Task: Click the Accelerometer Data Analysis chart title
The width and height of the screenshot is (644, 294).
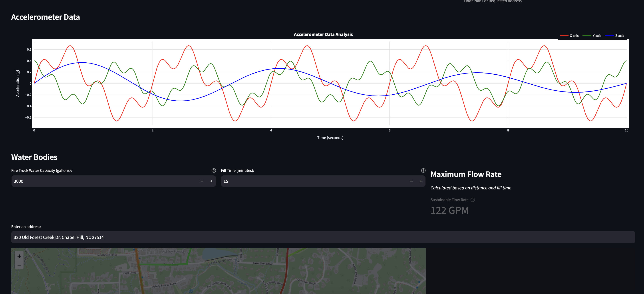Action: [x=323, y=34]
